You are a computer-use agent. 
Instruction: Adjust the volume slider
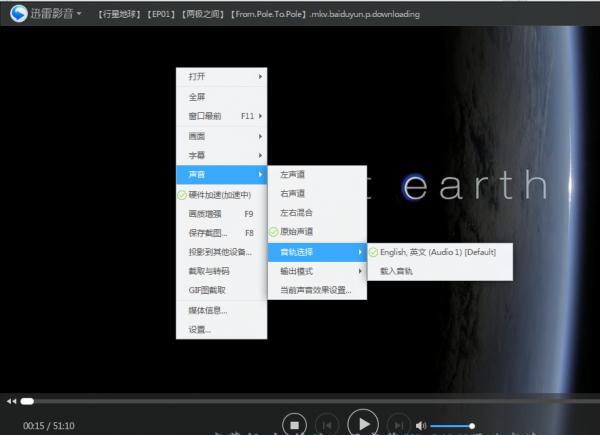pyautogui.click(x=452, y=426)
